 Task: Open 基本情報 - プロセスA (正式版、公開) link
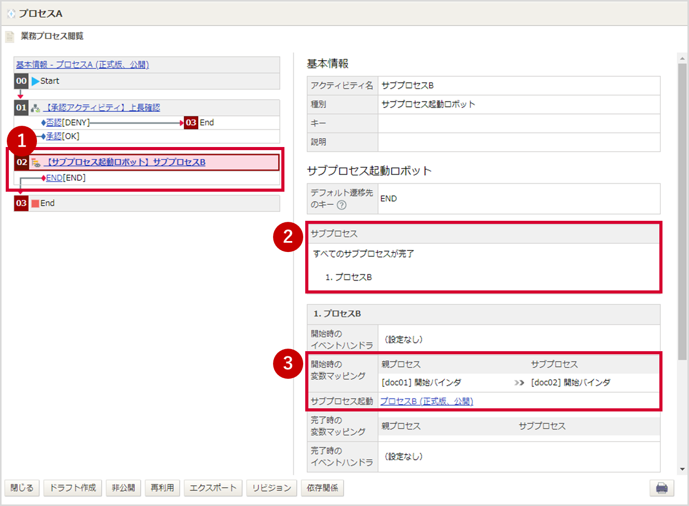tap(83, 65)
